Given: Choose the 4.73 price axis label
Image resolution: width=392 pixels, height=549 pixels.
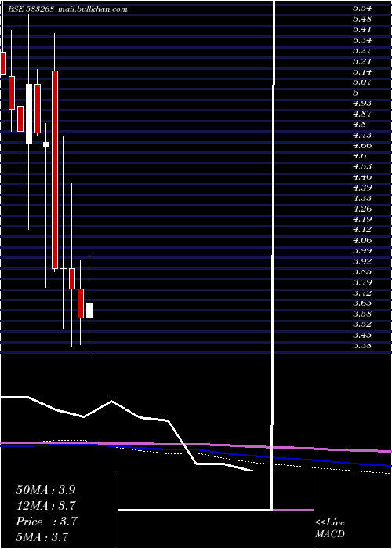Looking at the screenshot, I should 362,135.
